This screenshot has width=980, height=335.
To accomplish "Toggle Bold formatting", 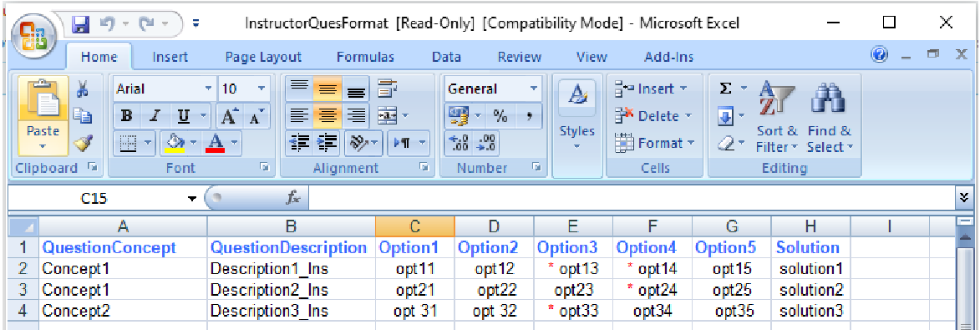I will (126, 116).
